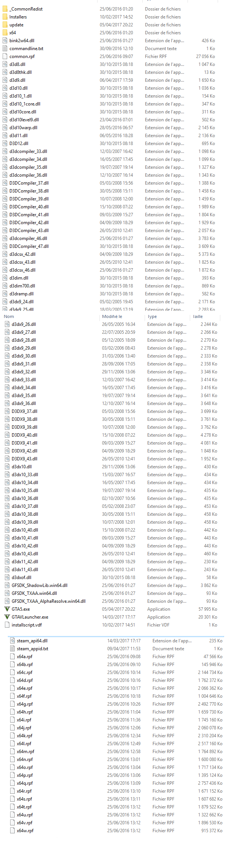
Task: Select the _CommonRedist folder icon
Action: click(x=5, y=9)
